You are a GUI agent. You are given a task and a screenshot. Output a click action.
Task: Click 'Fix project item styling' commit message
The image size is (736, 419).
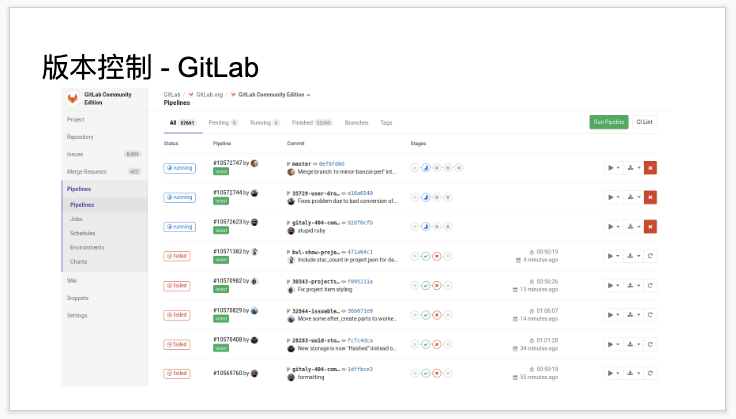[x=325, y=289]
